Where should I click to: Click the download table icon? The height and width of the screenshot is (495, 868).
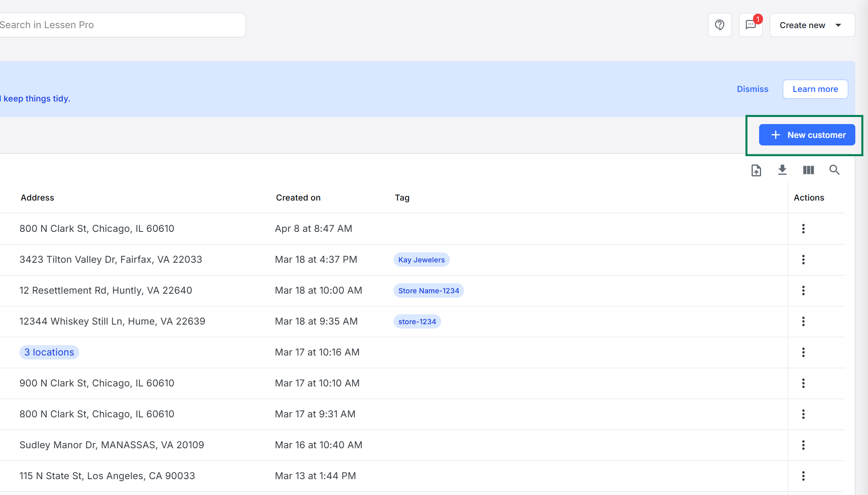pyautogui.click(x=782, y=170)
